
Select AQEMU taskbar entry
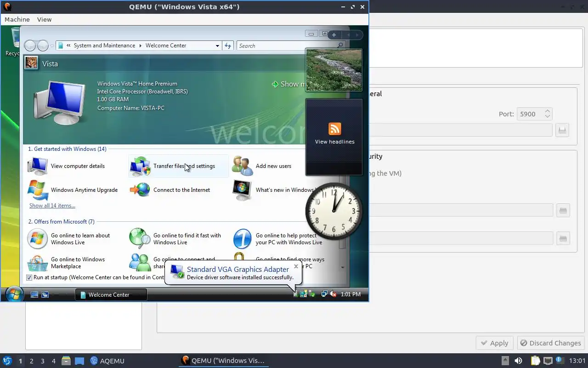click(107, 361)
